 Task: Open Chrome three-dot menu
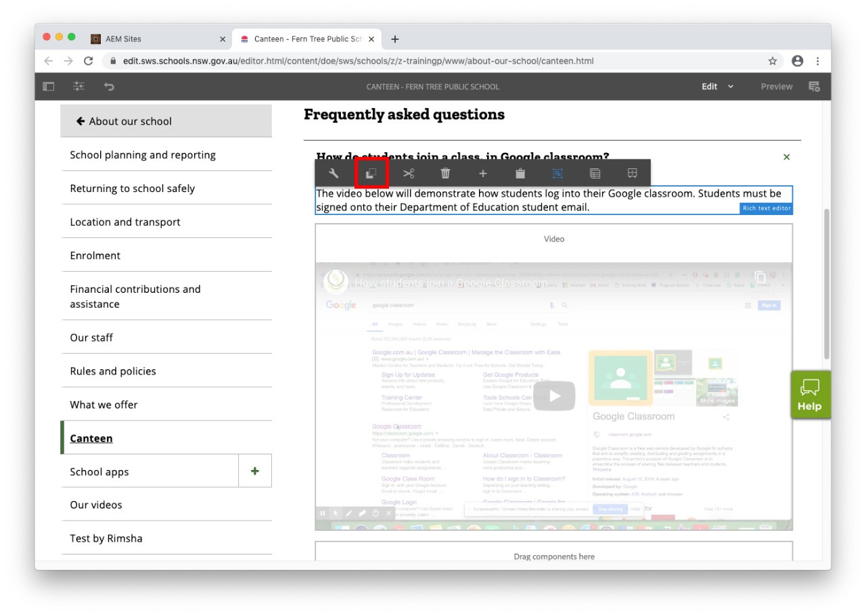tap(817, 61)
